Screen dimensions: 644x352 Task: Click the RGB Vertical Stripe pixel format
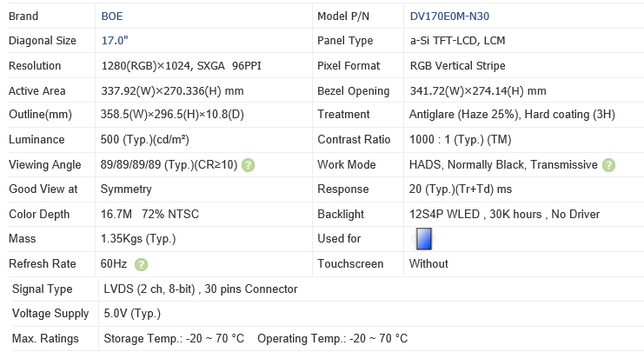457,66
